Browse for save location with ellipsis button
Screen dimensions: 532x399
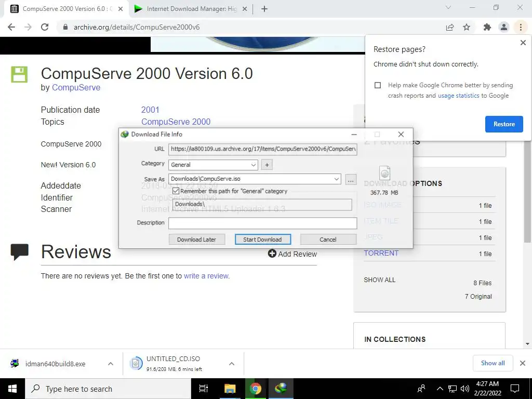click(x=351, y=179)
